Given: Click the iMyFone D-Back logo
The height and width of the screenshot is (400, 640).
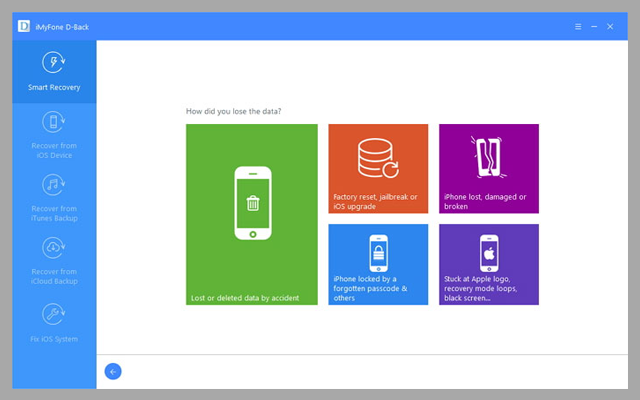Looking at the screenshot, I should [x=23, y=26].
